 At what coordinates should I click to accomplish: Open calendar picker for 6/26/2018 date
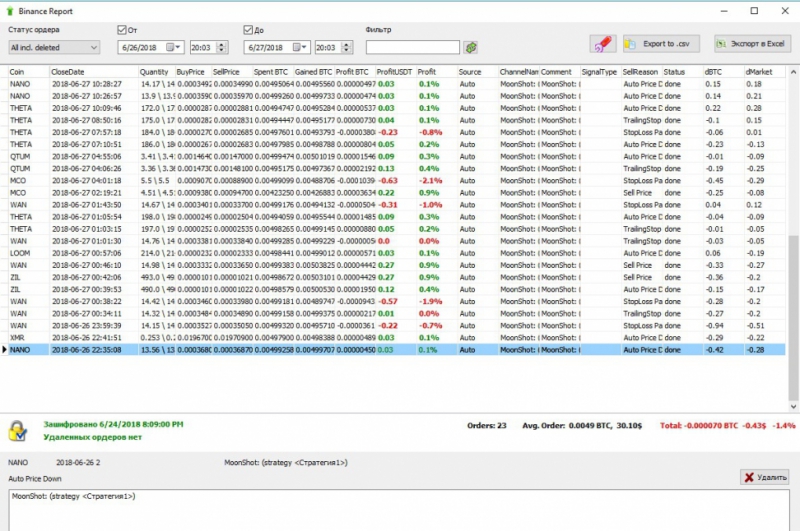[173, 47]
